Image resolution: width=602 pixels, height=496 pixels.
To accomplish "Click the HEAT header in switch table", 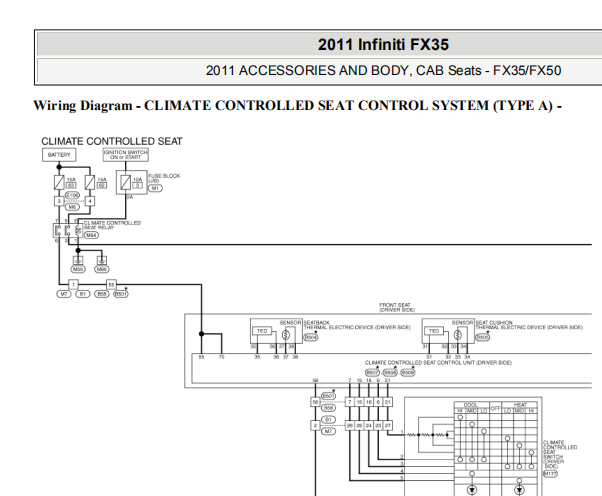I will coord(520,405).
